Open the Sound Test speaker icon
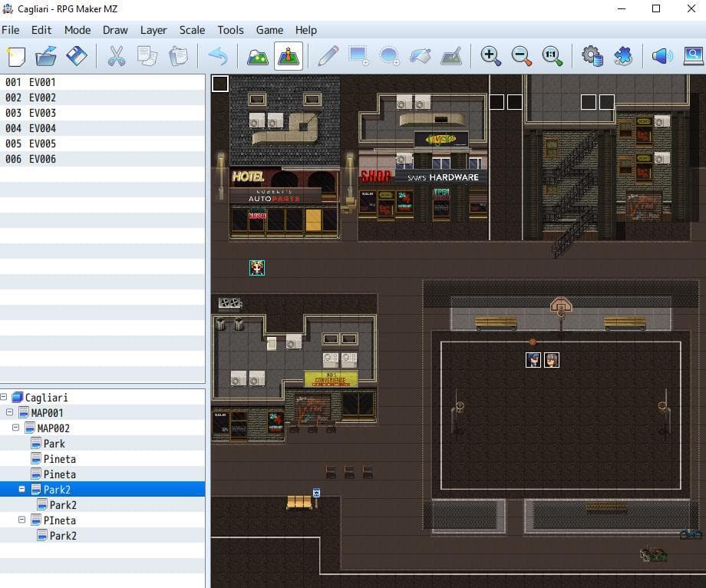 tap(662, 56)
